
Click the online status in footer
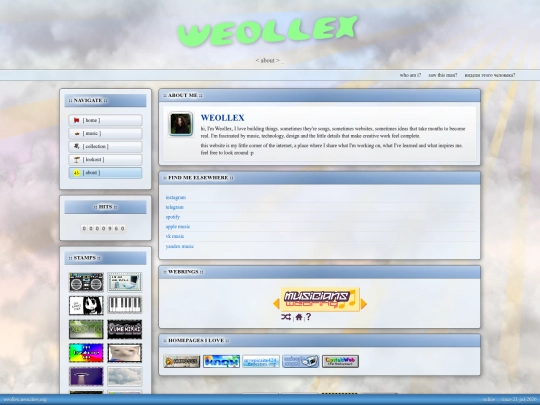(488, 399)
